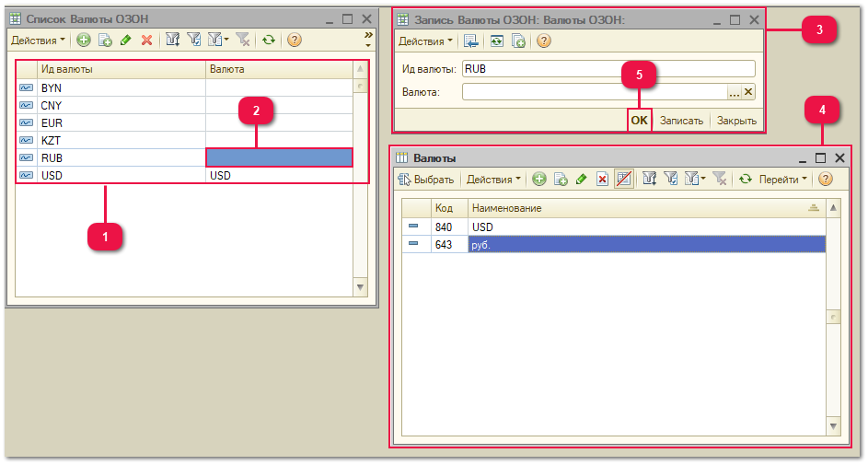The height and width of the screenshot is (465, 868).
Task: Sort by Ид валюты column header
Action: (122, 69)
